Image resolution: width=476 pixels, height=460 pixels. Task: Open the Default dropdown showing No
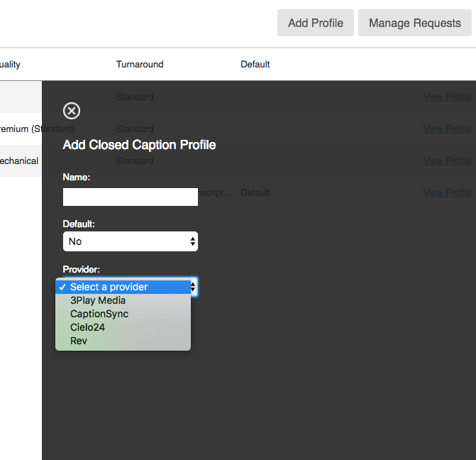[x=130, y=241]
